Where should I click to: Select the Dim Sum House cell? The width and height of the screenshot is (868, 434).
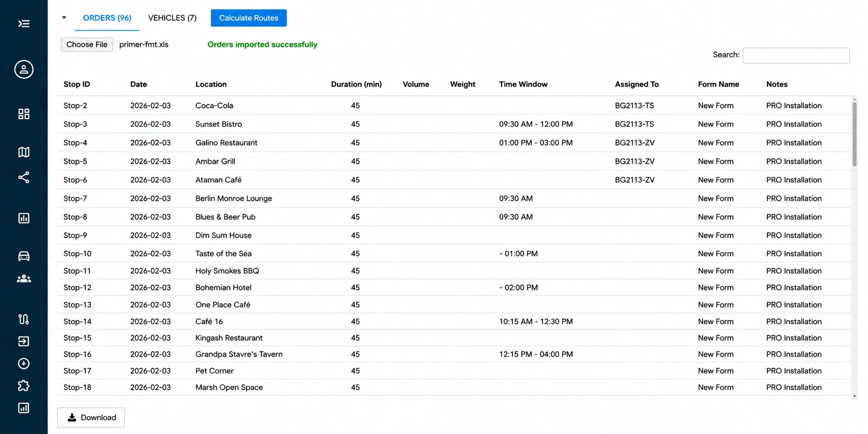[223, 235]
